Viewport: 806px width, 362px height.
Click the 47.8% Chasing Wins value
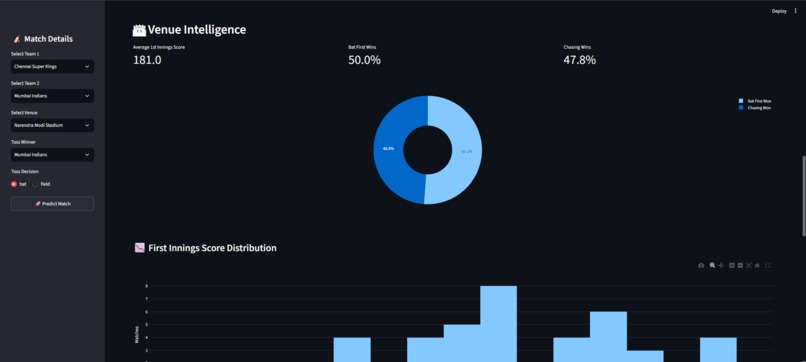580,60
